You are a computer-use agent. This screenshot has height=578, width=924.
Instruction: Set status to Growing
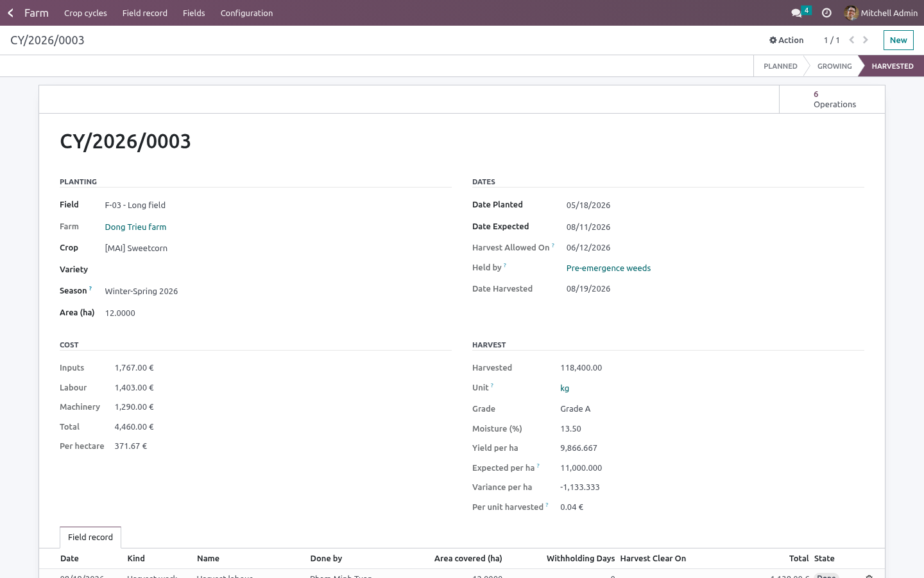pos(834,66)
